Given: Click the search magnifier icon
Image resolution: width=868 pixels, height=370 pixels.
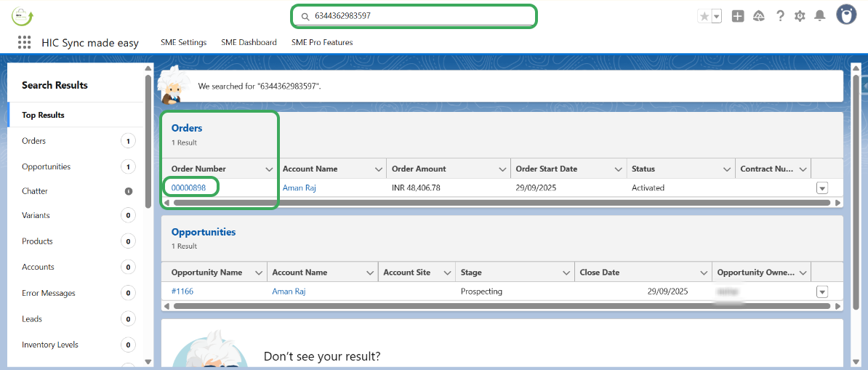Looking at the screenshot, I should (x=305, y=17).
